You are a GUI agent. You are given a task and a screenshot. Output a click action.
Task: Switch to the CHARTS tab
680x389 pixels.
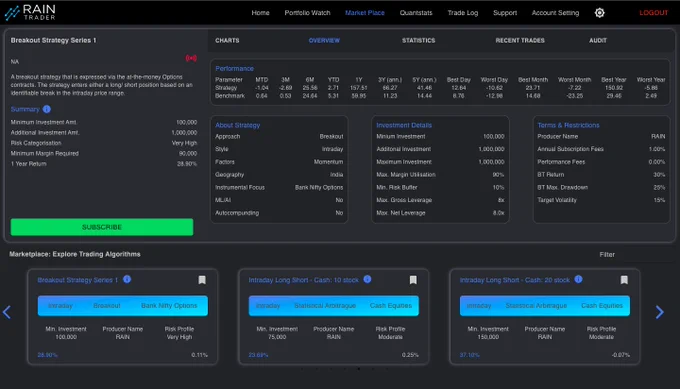(x=227, y=40)
